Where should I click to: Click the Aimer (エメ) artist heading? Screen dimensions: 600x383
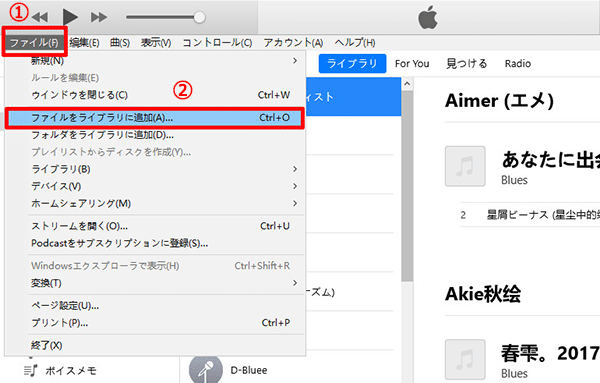point(499,101)
